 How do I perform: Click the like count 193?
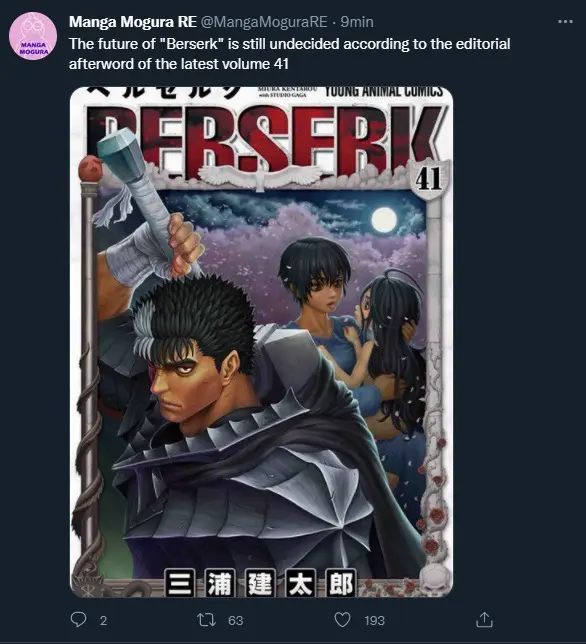[375, 620]
